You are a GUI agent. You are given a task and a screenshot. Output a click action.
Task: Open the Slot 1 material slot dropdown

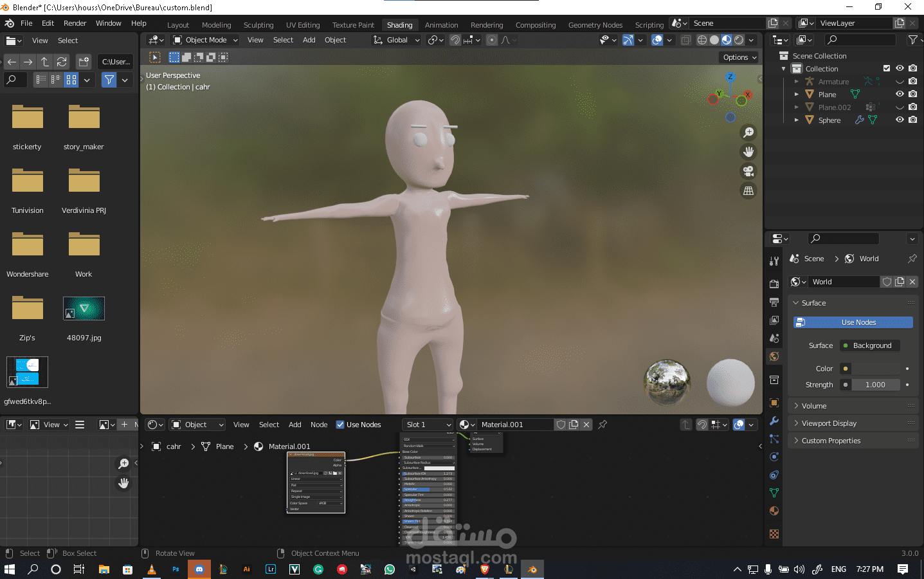pyautogui.click(x=428, y=425)
